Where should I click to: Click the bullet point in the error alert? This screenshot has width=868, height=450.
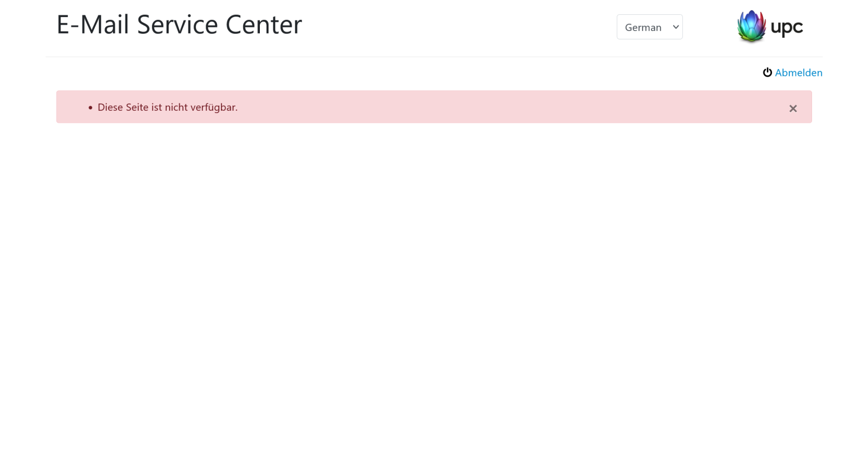click(x=90, y=107)
